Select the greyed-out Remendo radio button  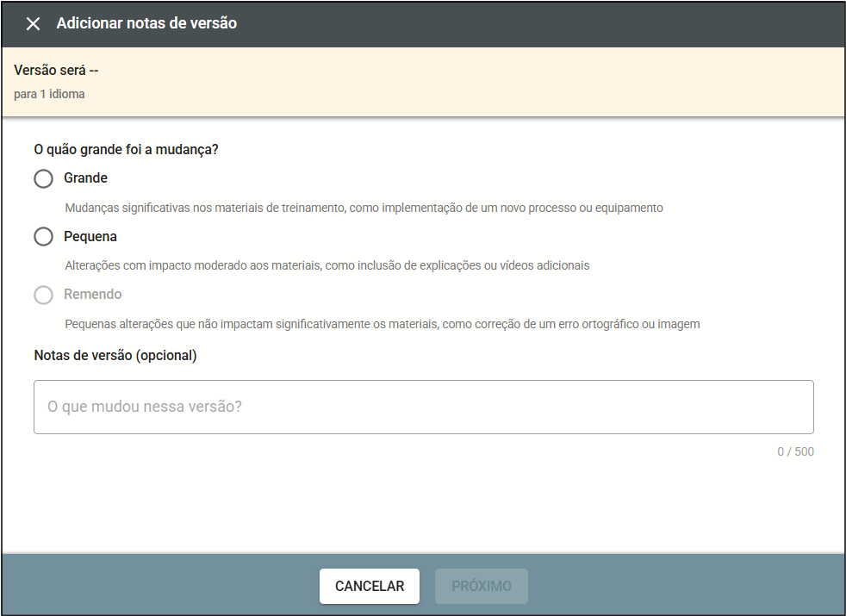[43, 295]
